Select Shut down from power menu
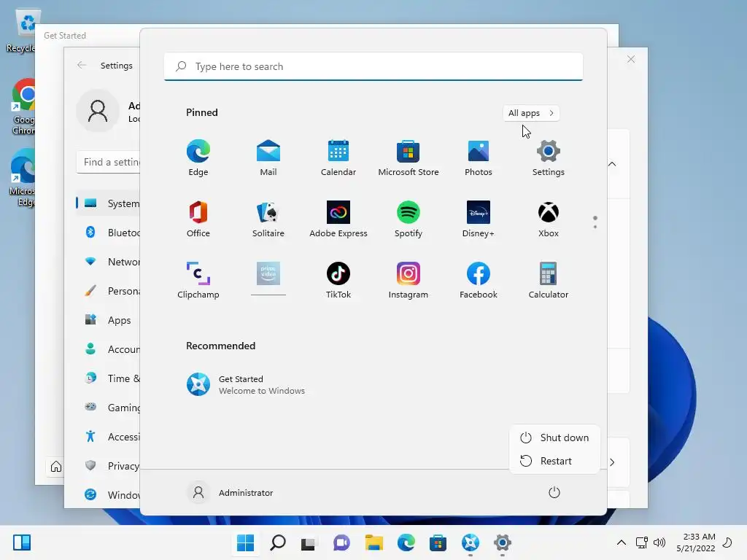The image size is (747, 560). 554,437
